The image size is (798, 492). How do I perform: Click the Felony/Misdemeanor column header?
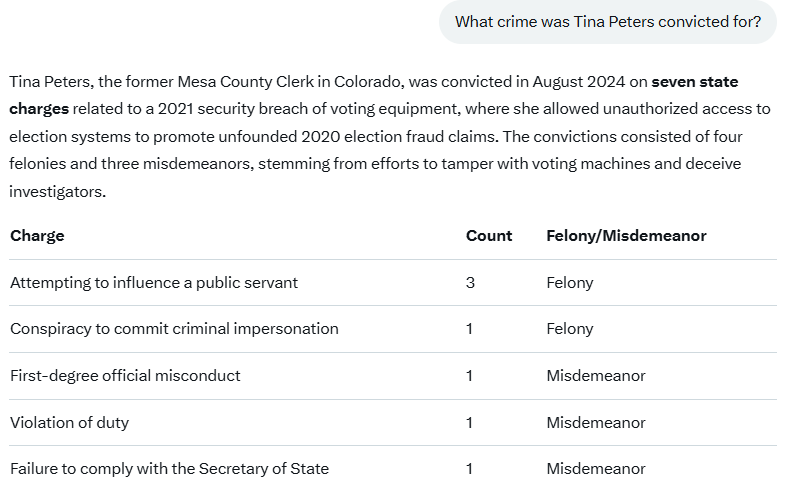pyautogui.click(x=626, y=236)
